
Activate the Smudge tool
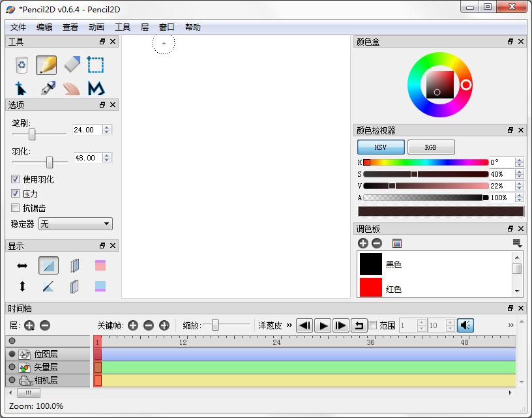(x=72, y=88)
